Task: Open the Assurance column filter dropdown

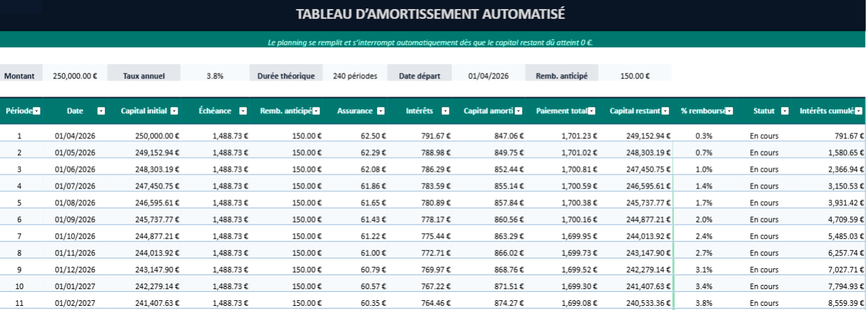Action: pyautogui.click(x=379, y=111)
